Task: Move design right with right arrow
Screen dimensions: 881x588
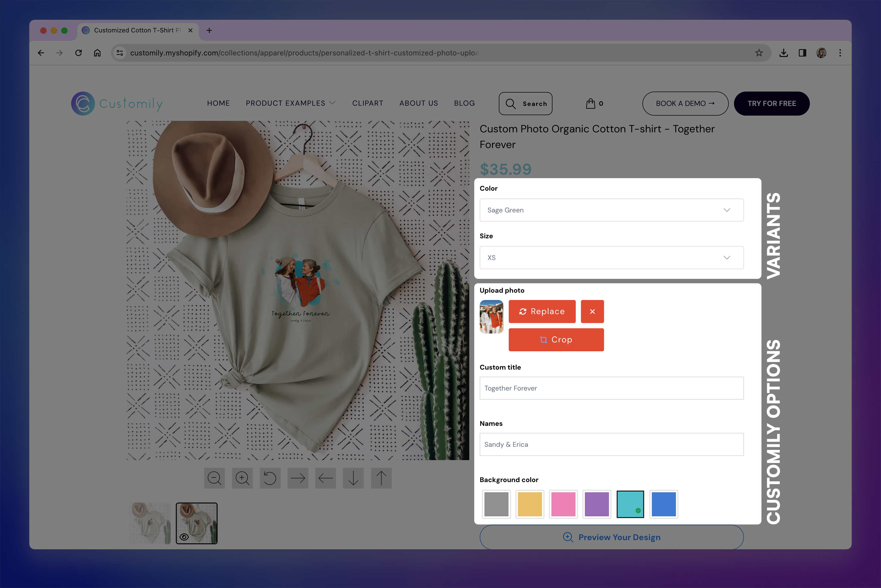Action: [298, 478]
